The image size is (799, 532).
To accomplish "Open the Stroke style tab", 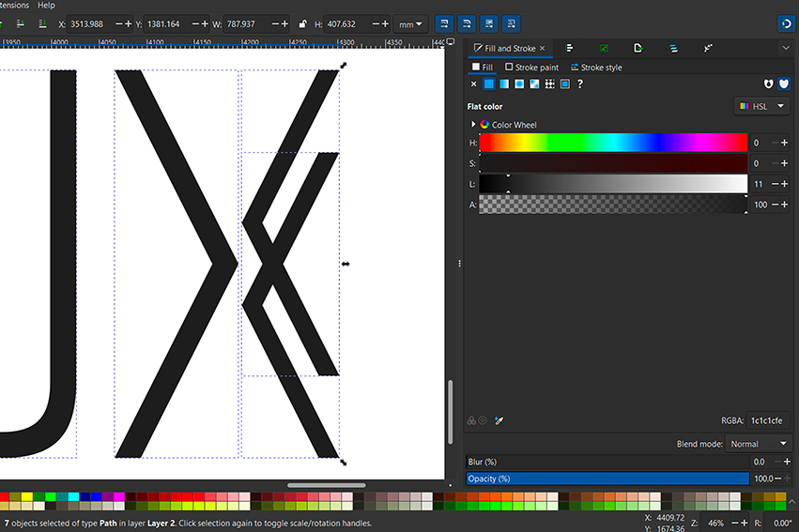I will [x=595, y=68].
